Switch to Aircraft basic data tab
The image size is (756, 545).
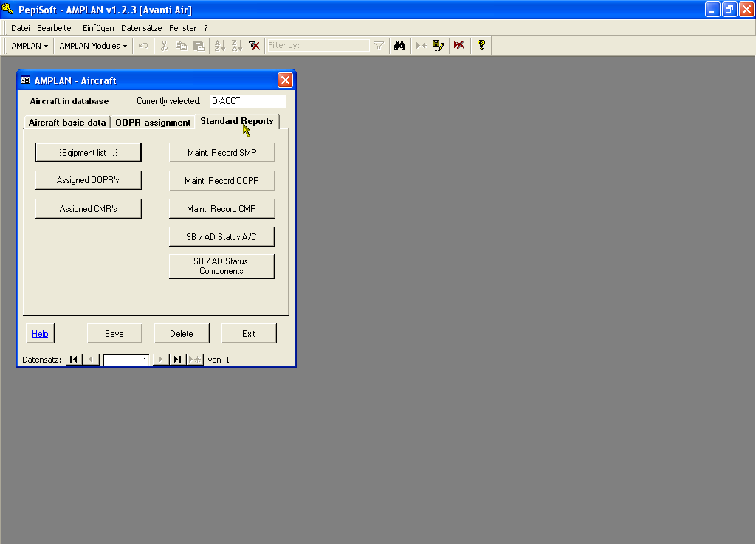point(67,123)
